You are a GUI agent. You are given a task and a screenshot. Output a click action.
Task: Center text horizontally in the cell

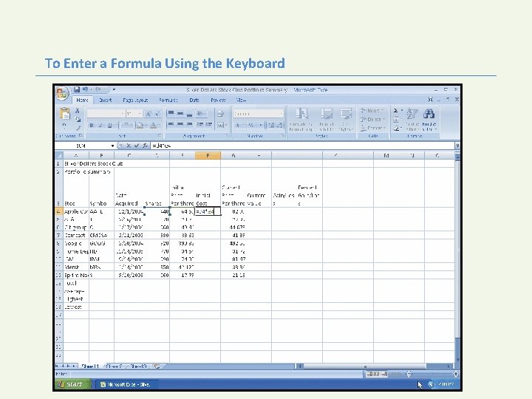pos(180,125)
